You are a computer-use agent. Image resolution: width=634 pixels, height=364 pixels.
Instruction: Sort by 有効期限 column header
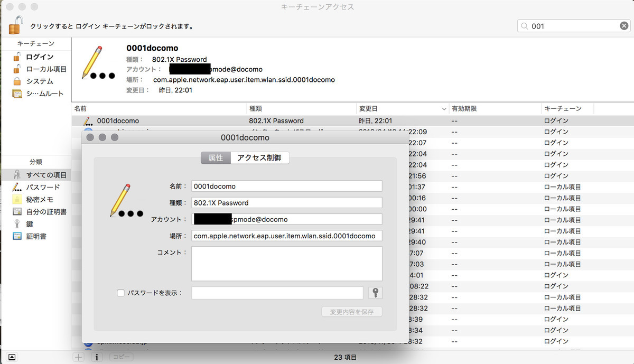coord(495,108)
